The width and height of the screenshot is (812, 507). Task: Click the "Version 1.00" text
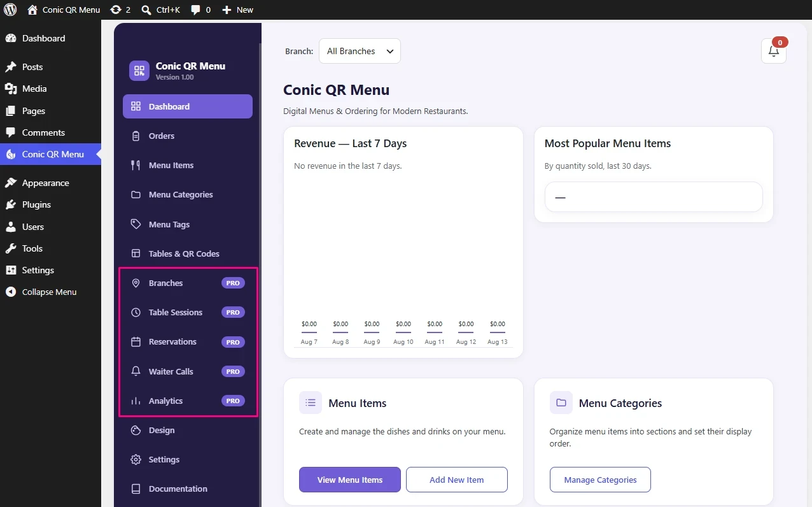[175, 77]
